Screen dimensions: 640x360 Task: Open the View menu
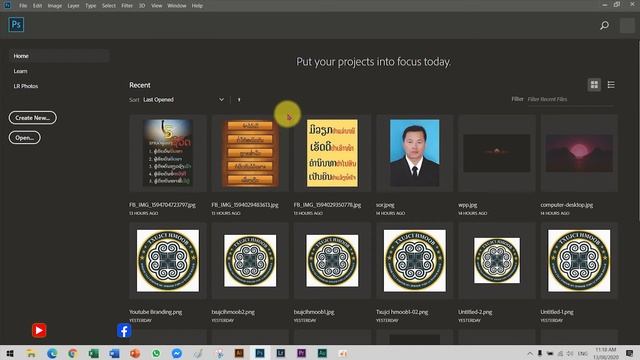(156, 6)
